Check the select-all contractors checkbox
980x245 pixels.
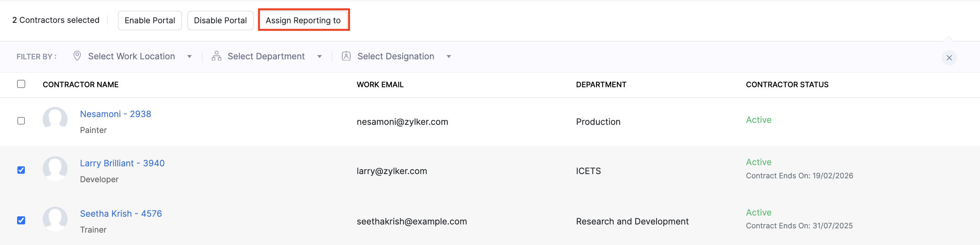[x=21, y=83]
